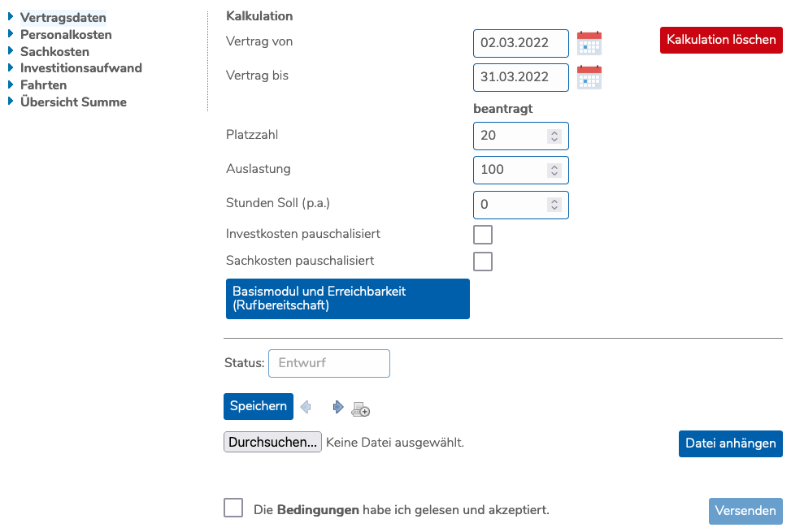Image resolution: width=791 pixels, height=532 pixels.
Task: Open calendar picker for Vertrag von
Action: click(x=589, y=43)
